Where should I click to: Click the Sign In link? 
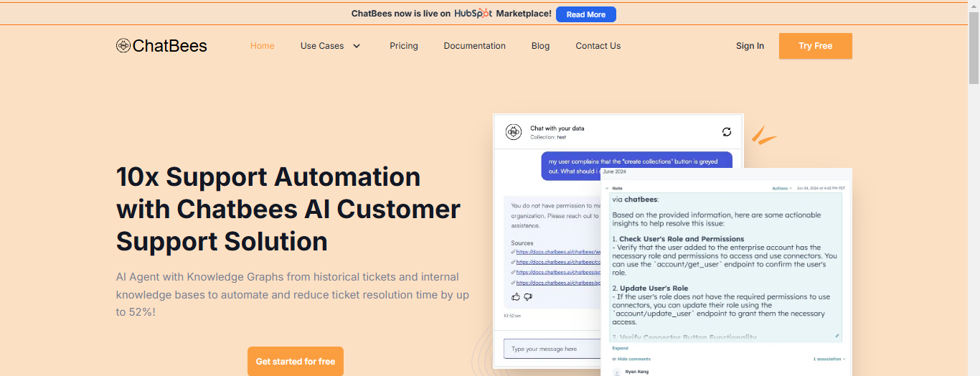point(750,46)
